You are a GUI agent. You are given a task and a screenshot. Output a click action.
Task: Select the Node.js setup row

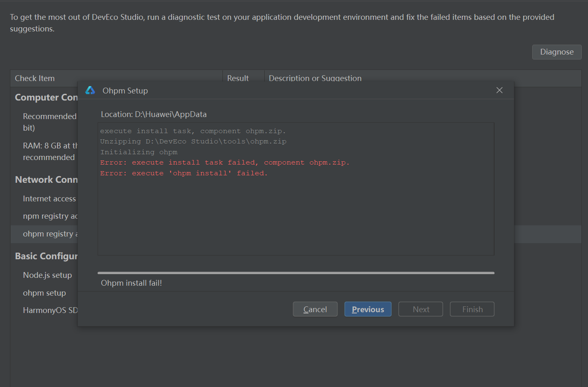[47, 275]
